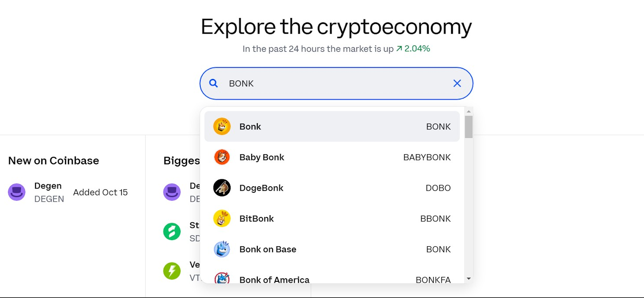Click the Bonk on Base coin icon
This screenshot has height=298, width=644.
[x=222, y=249]
